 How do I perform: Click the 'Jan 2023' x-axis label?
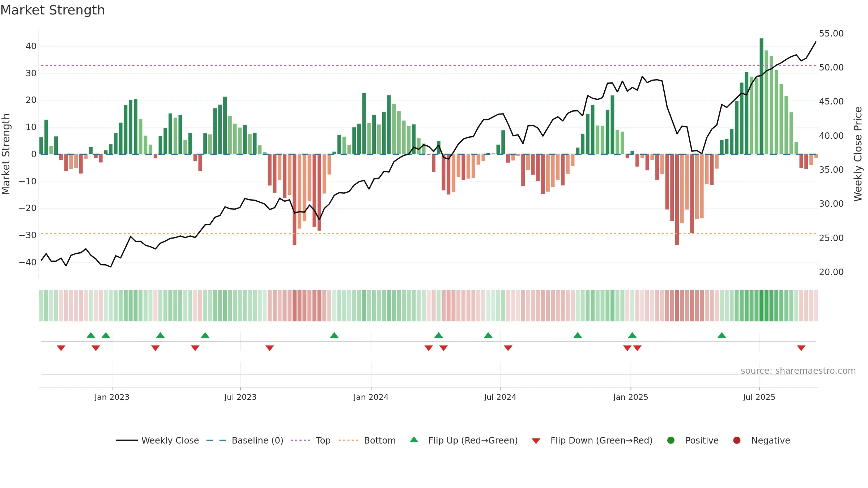click(112, 397)
